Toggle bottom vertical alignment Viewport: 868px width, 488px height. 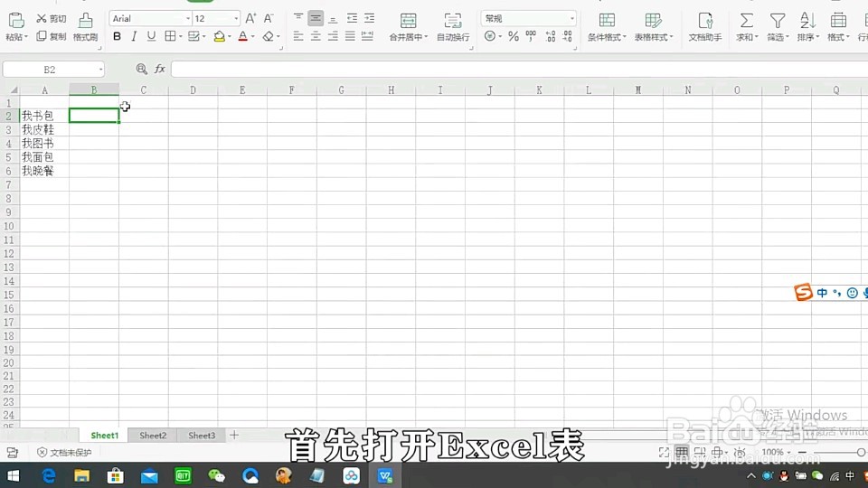tap(333, 18)
